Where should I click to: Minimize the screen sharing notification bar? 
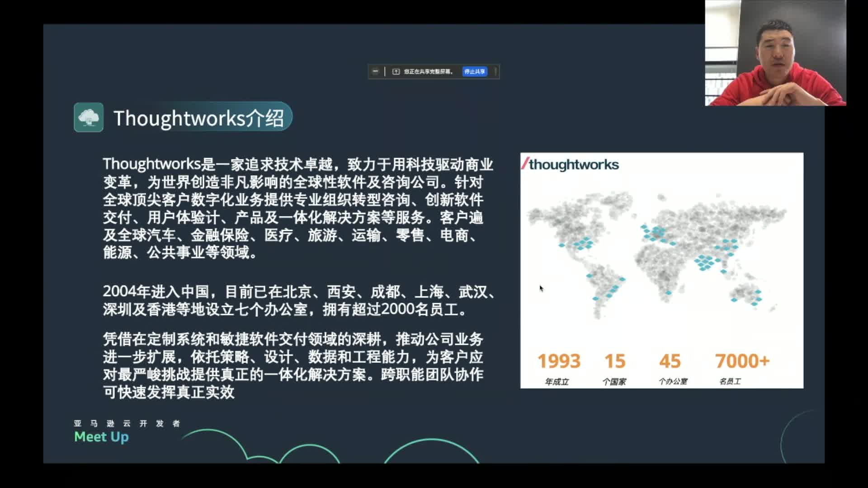point(375,71)
